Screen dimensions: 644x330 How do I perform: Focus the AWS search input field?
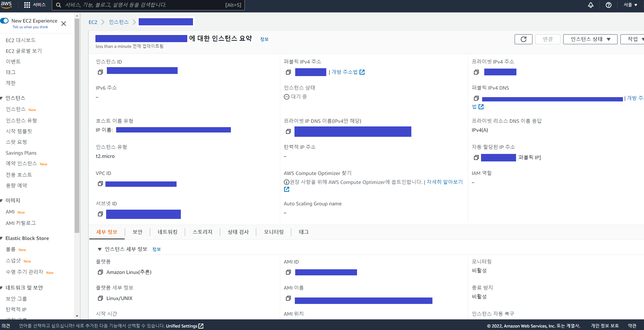pos(148,5)
